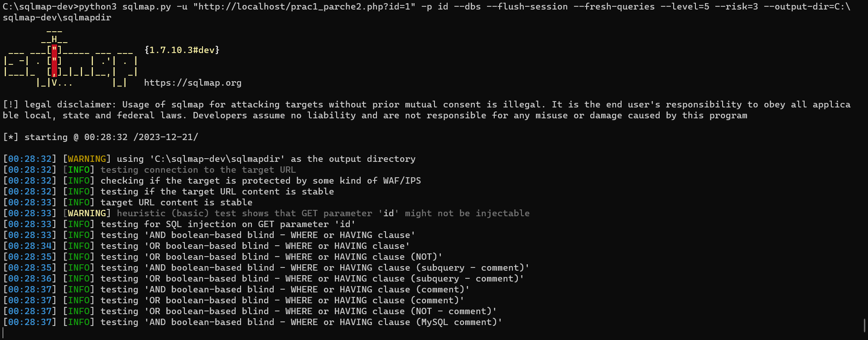The width and height of the screenshot is (868, 340).
Task: Click the legal disclaimer [!] marker
Action: pyautogui.click(x=11, y=104)
